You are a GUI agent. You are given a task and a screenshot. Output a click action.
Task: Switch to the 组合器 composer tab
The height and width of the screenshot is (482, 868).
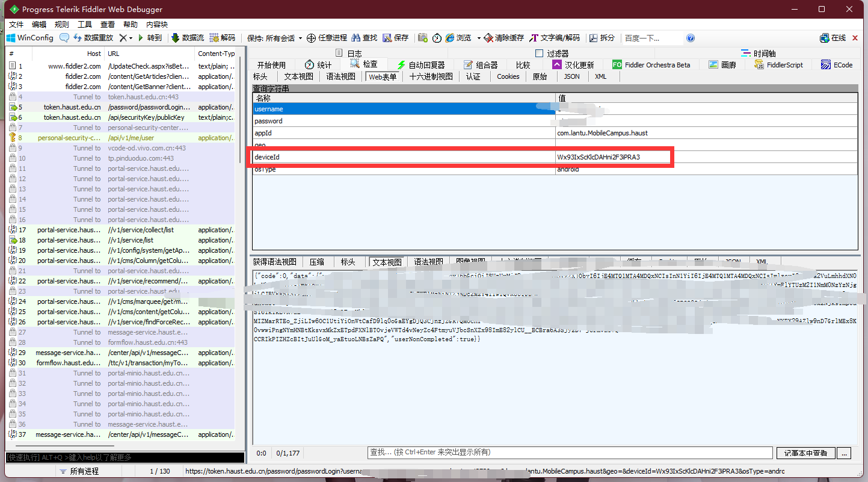click(x=481, y=65)
